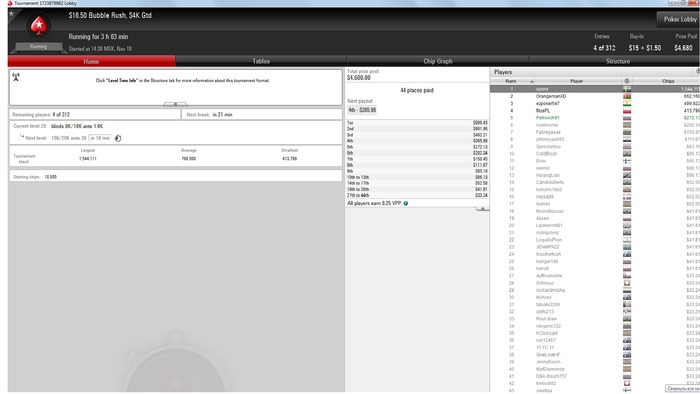This screenshot has width=700, height=394.
Task: Select the Home tab
Action: point(92,61)
